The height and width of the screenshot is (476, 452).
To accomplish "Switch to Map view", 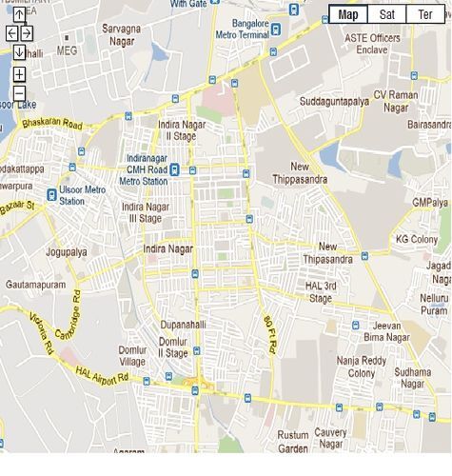I will (348, 14).
